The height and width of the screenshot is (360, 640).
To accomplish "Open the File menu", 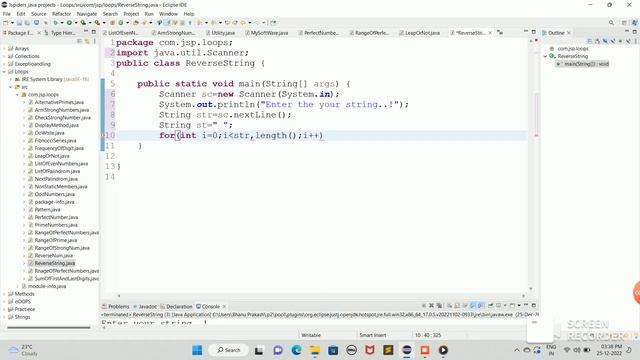I will coord(7,14).
